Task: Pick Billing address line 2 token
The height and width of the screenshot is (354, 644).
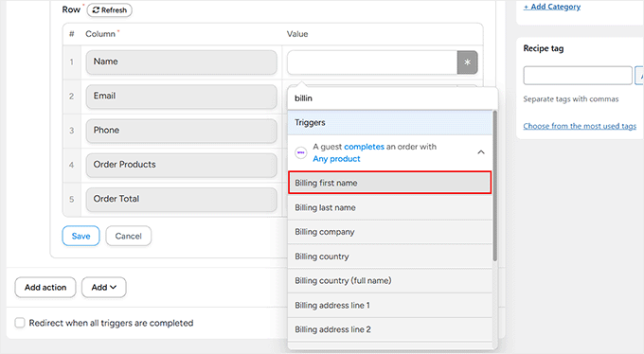Action: 390,329
